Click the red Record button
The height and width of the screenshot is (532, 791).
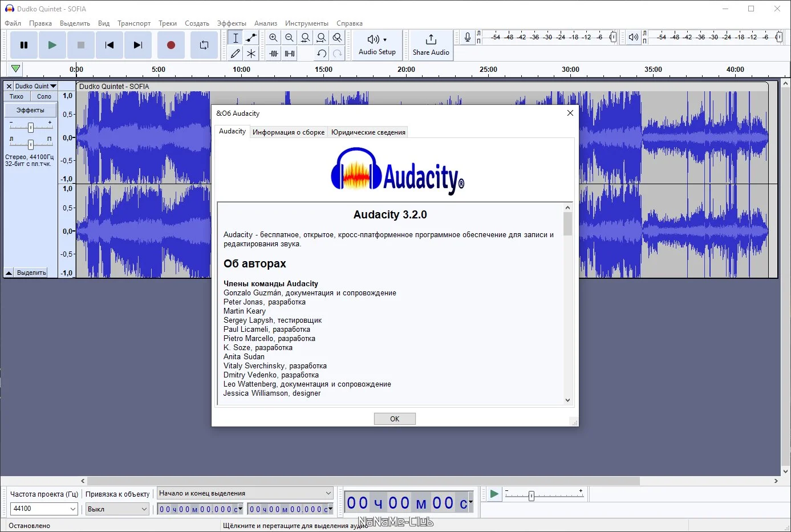click(x=171, y=45)
